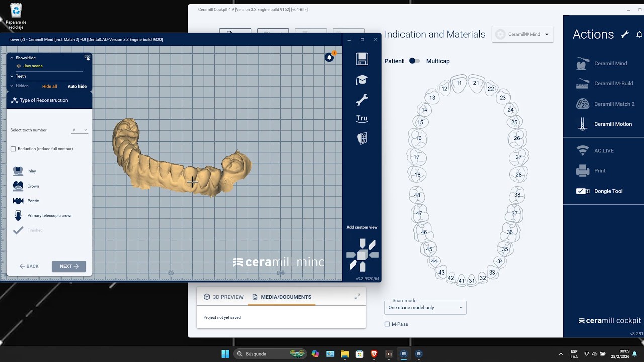Open the Ceramill Mind materials dropdown
The width and height of the screenshot is (644, 362).
point(523,34)
